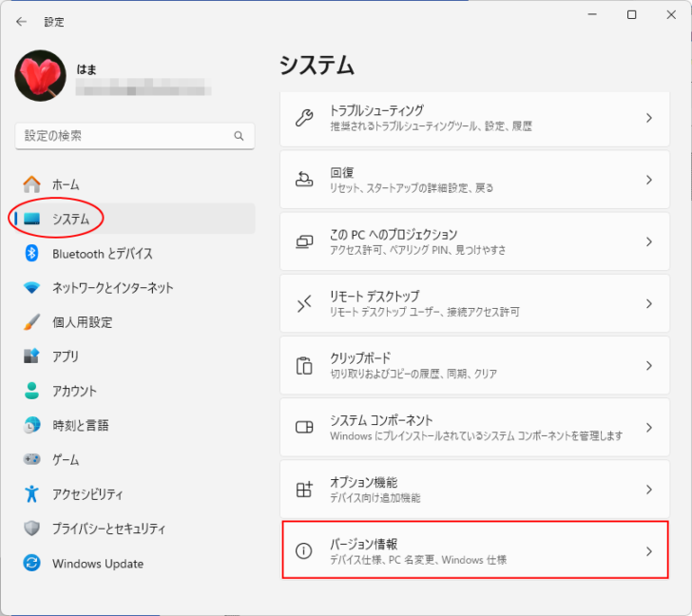Click the バージョン情報 info circle icon
Screen dimensions: 692x616
303,550
